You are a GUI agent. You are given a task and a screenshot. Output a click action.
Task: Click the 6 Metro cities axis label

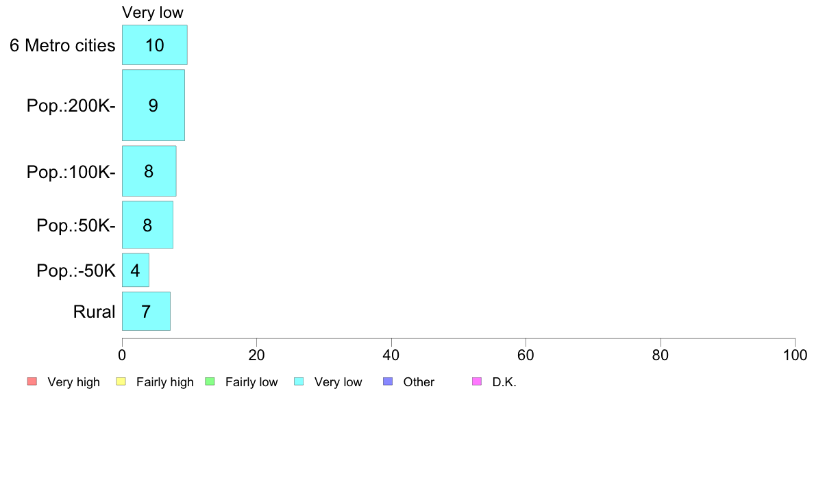point(62,46)
